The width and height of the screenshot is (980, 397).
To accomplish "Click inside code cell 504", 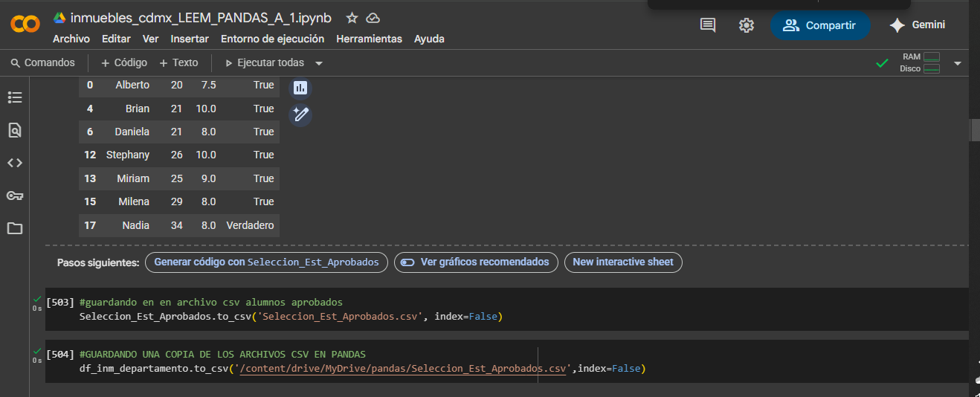I will (506, 361).
